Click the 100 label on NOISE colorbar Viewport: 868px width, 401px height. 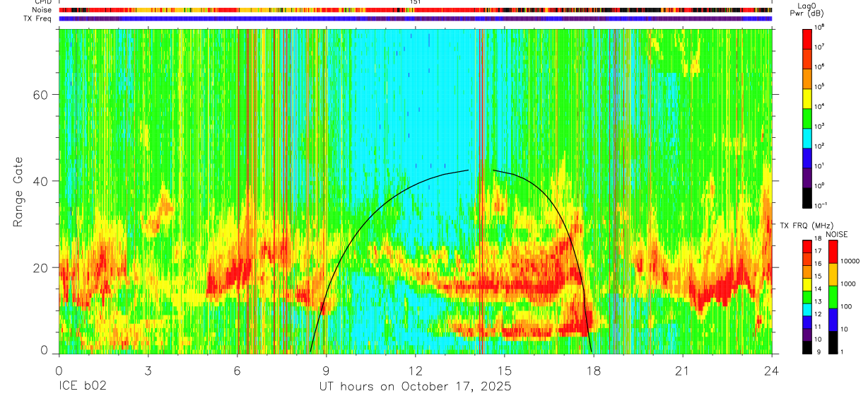tap(847, 306)
